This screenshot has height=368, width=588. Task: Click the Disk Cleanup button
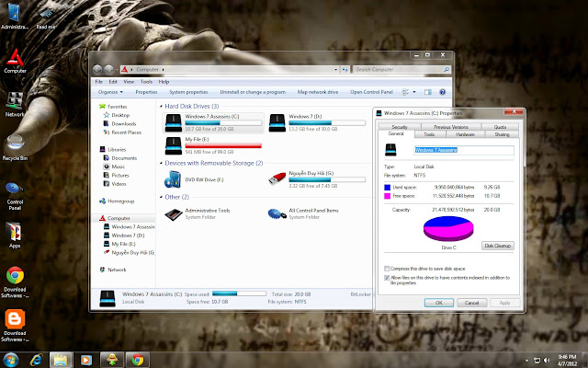click(498, 246)
